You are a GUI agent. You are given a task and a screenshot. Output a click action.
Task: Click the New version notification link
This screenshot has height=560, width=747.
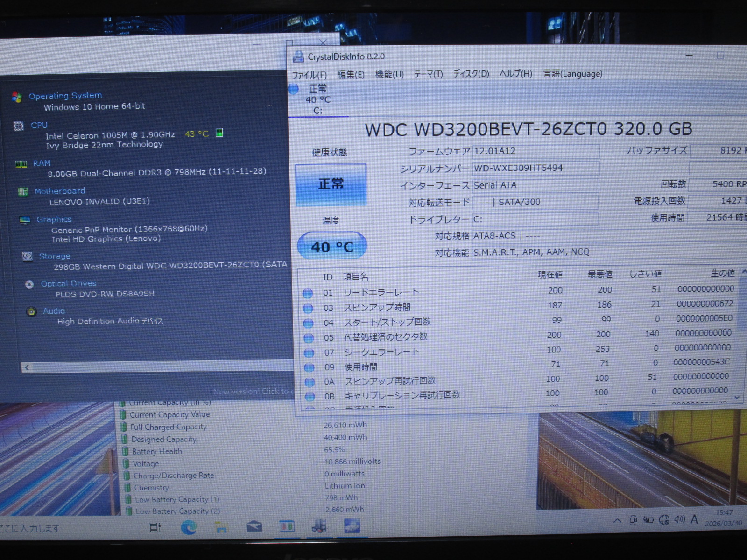(x=252, y=392)
